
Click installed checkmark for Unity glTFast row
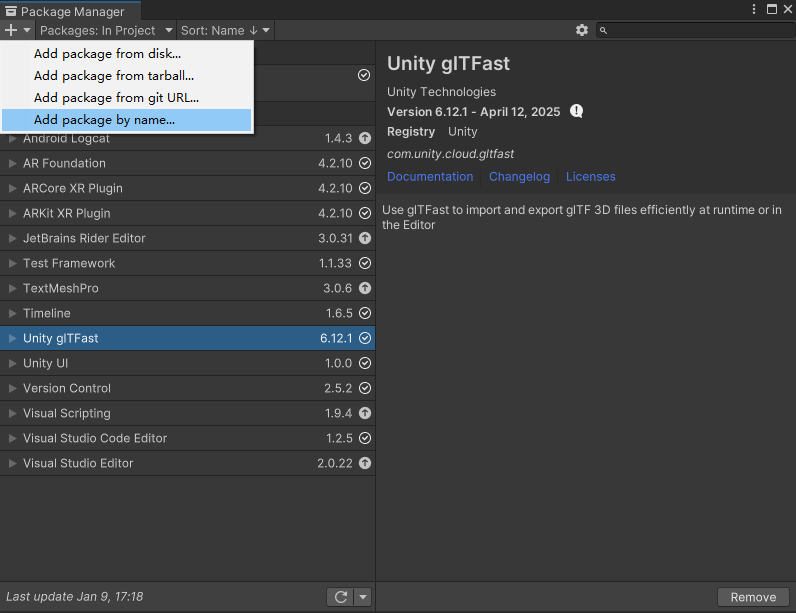point(365,338)
